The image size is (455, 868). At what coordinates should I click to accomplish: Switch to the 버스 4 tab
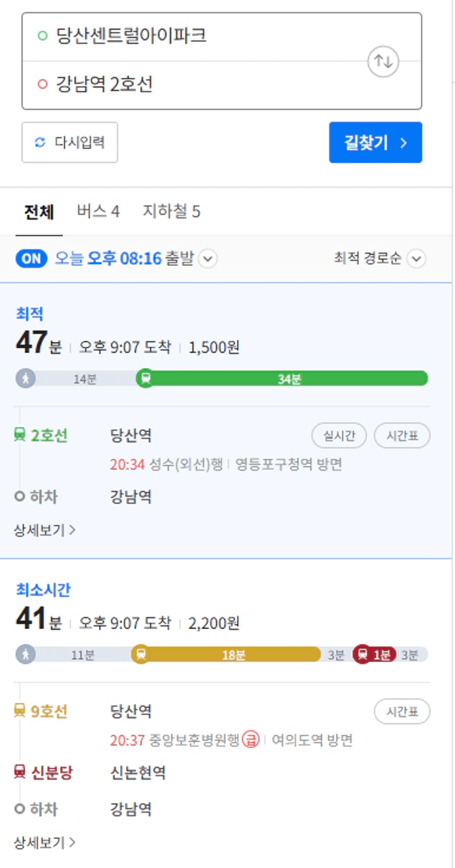point(98,211)
